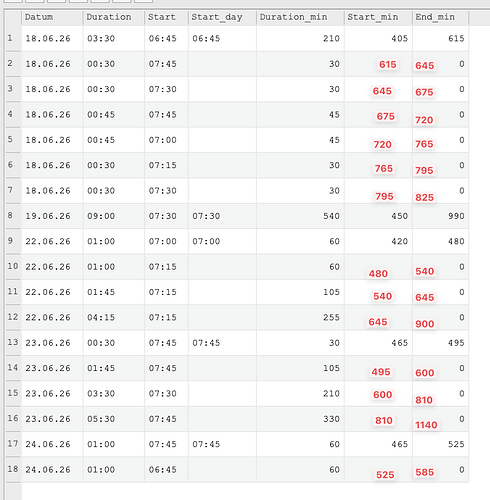Select the Start column header
Image resolution: width=490 pixels, height=500 pixels.
coord(166,17)
